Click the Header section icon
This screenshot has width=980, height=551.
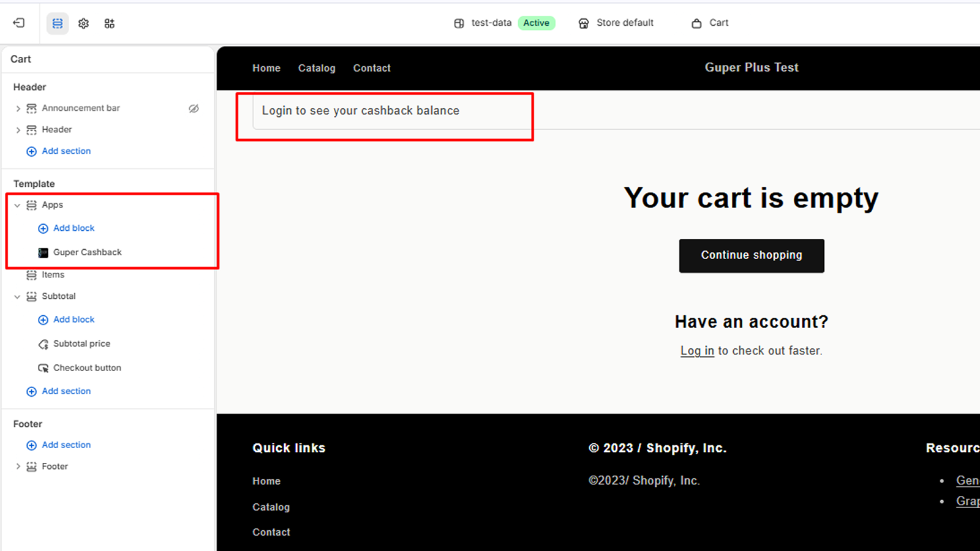coord(31,130)
